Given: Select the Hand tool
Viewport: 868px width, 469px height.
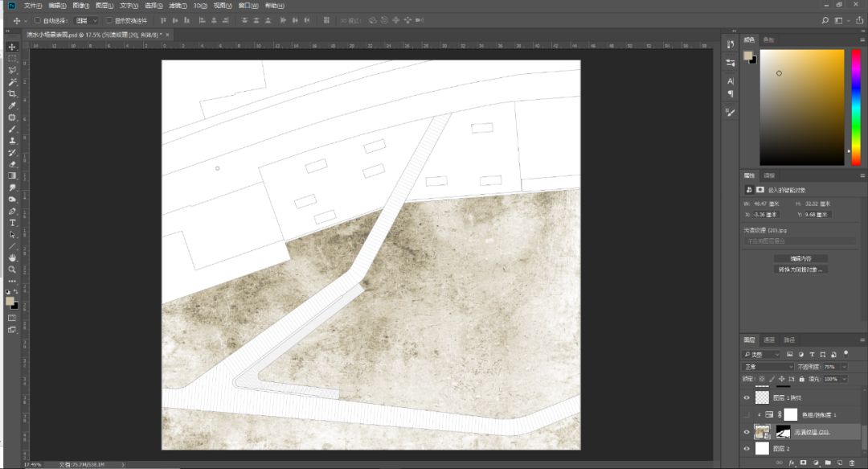Looking at the screenshot, I should click(12, 257).
